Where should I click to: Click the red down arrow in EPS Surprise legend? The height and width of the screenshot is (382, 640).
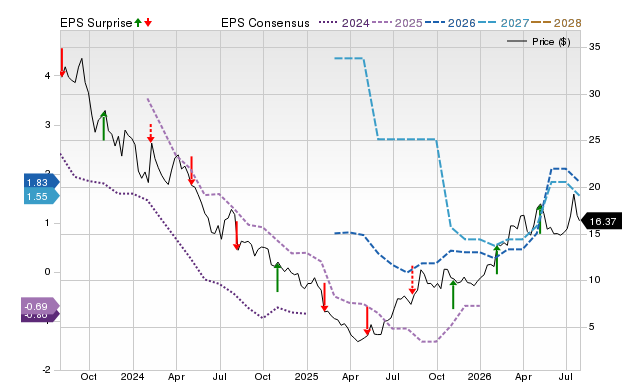point(148,23)
